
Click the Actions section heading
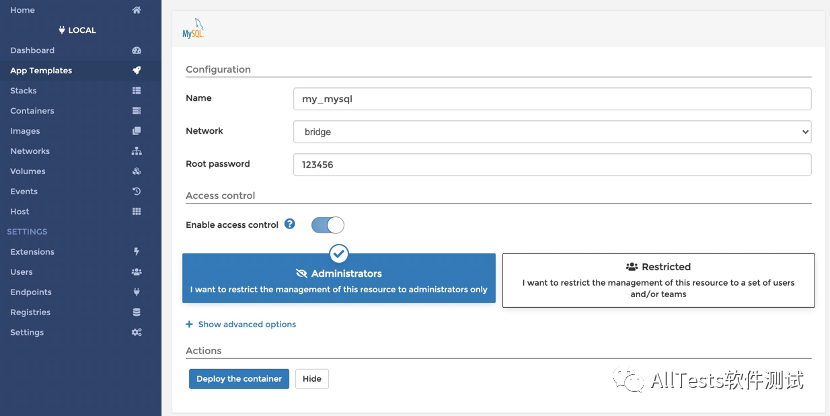203,350
